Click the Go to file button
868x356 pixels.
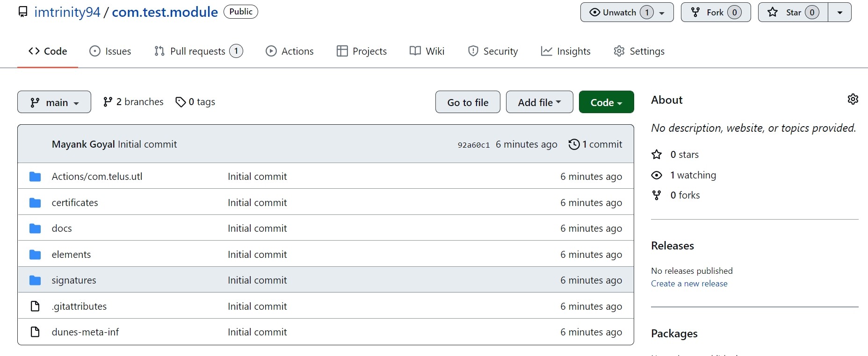pyautogui.click(x=468, y=102)
